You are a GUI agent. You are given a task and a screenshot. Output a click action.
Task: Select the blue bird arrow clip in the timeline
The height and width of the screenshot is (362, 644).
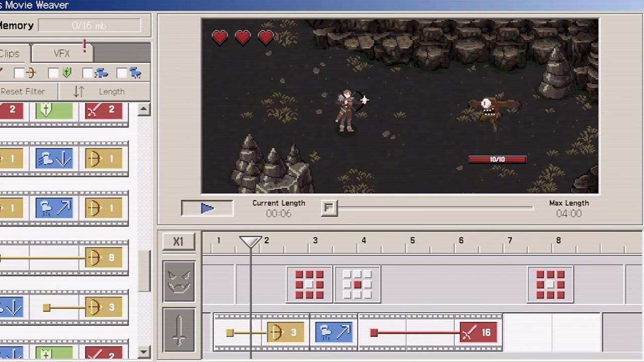coord(334,332)
